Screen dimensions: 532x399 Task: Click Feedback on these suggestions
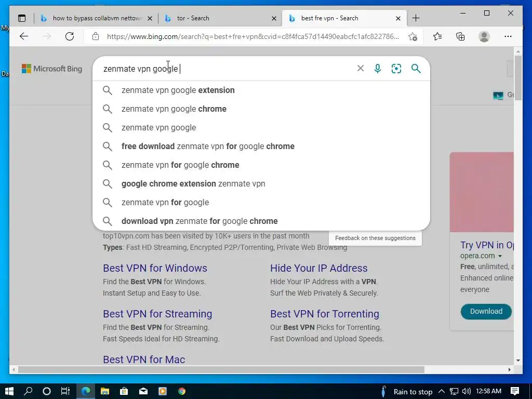pyautogui.click(x=375, y=238)
